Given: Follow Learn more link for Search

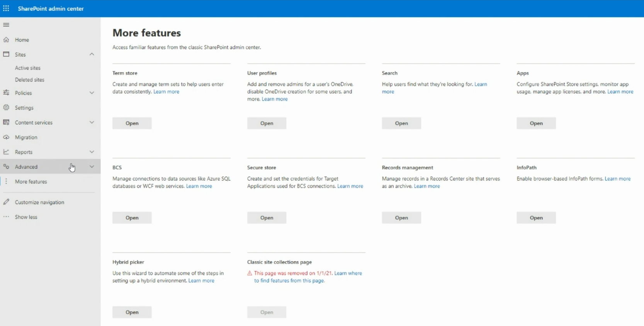Looking at the screenshot, I should point(481,84).
